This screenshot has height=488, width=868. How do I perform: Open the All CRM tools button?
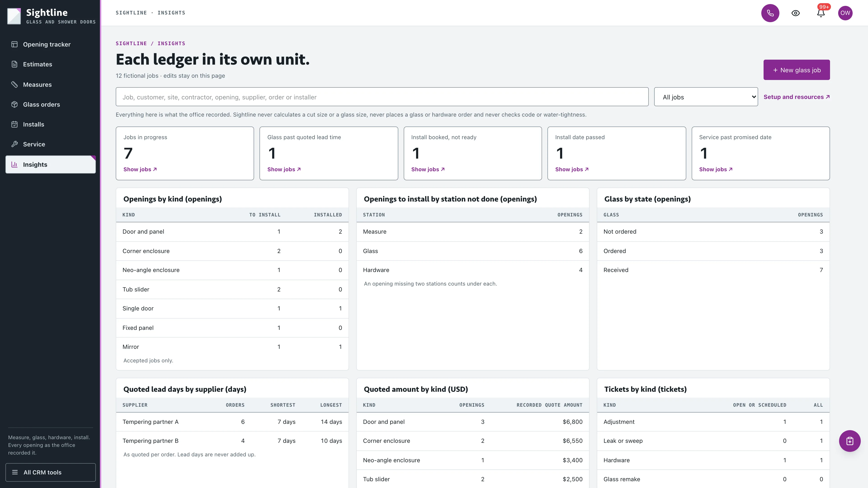point(51,472)
